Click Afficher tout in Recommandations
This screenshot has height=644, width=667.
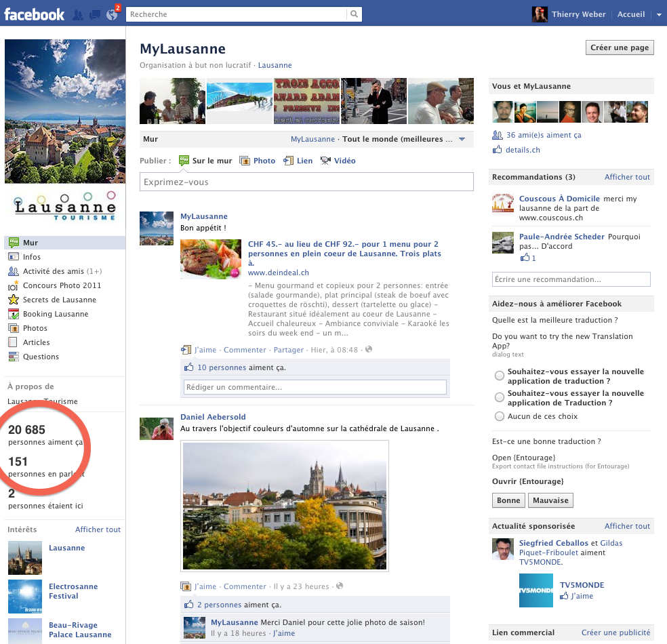click(627, 177)
